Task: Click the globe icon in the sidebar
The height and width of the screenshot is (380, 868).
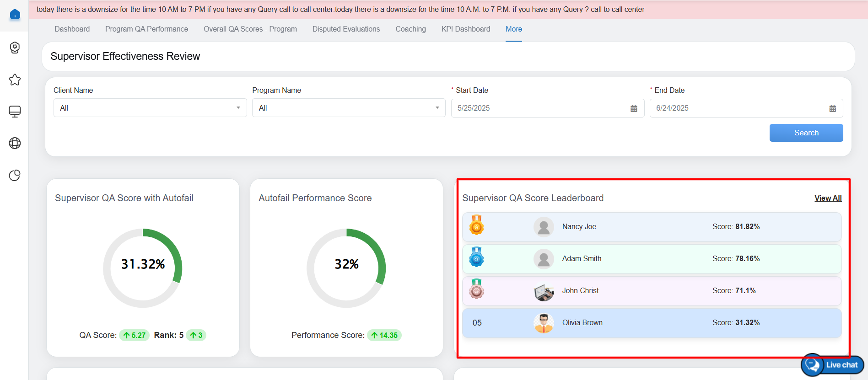Action: [15, 143]
